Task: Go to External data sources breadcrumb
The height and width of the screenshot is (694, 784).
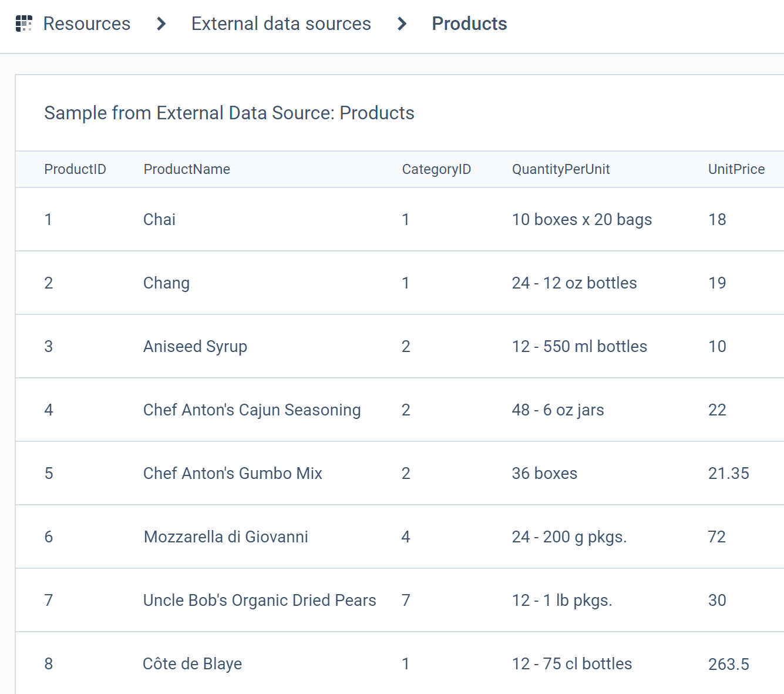Action: click(x=281, y=24)
